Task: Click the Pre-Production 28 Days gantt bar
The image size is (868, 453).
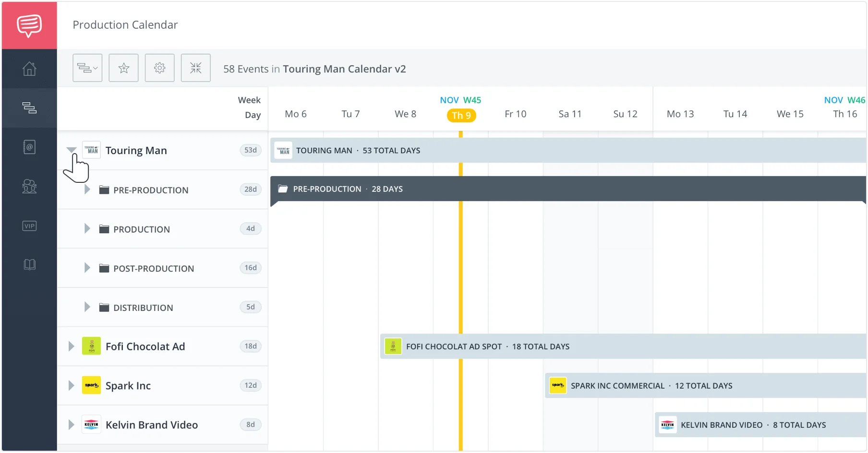Action: 568,189
